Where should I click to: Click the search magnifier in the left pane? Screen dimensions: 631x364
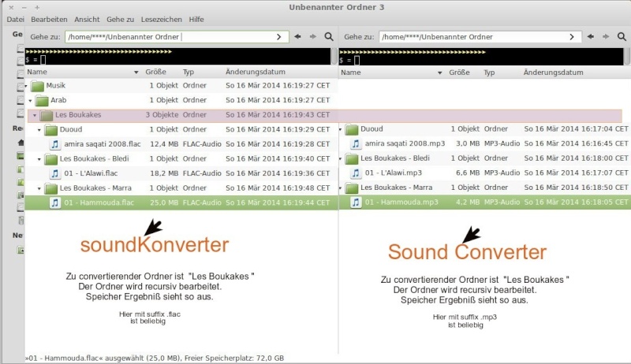329,37
